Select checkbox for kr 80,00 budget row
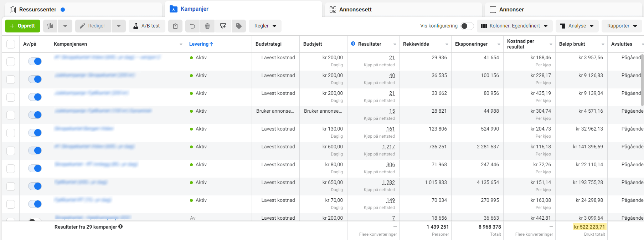The height and width of the screenshot is (240, 644). click(x=11, y=169)
